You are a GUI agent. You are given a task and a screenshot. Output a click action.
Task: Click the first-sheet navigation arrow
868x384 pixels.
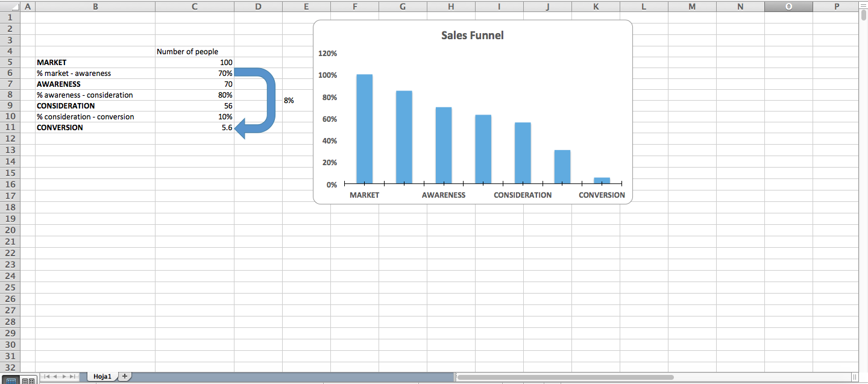(47, 376)
